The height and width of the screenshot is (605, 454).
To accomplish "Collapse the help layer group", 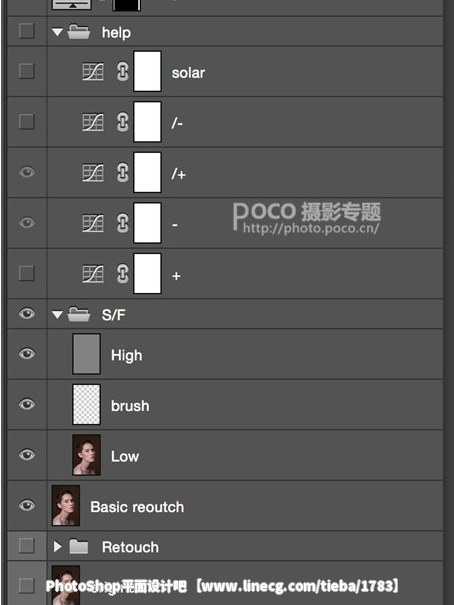I will coord(57,32).
